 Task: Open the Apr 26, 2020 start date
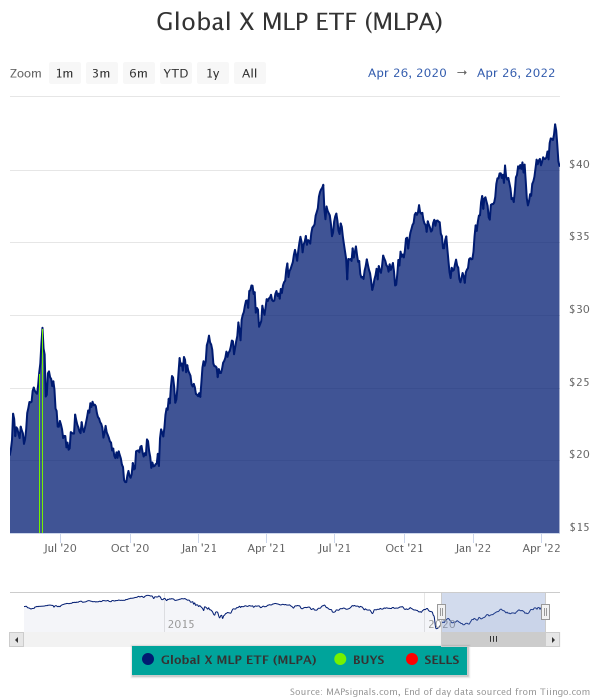(x=407, y=73)
